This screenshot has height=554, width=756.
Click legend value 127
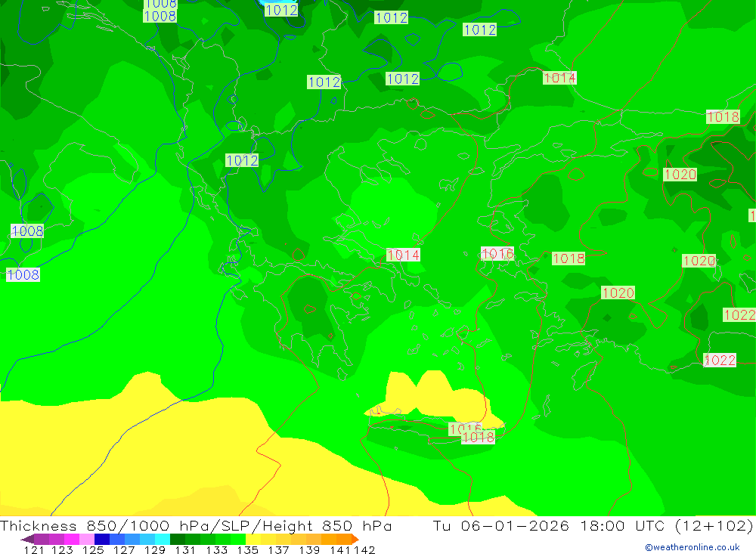click(x=124, y=549)
